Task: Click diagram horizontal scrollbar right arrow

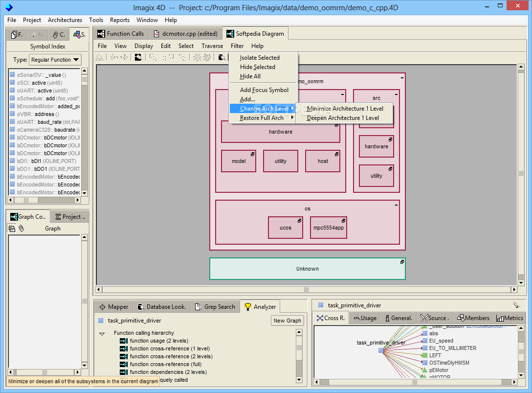Action: click(514, 289)
